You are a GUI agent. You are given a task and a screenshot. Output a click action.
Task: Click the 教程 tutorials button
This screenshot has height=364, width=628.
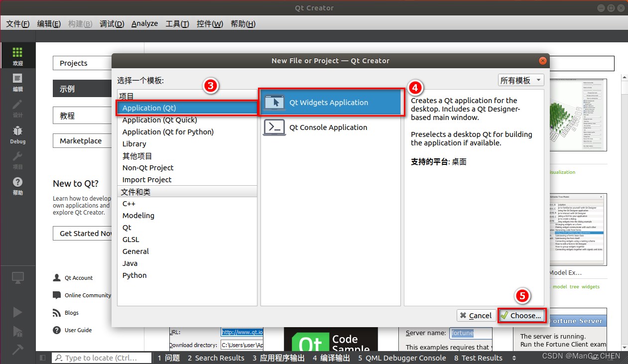coord(82,116)
